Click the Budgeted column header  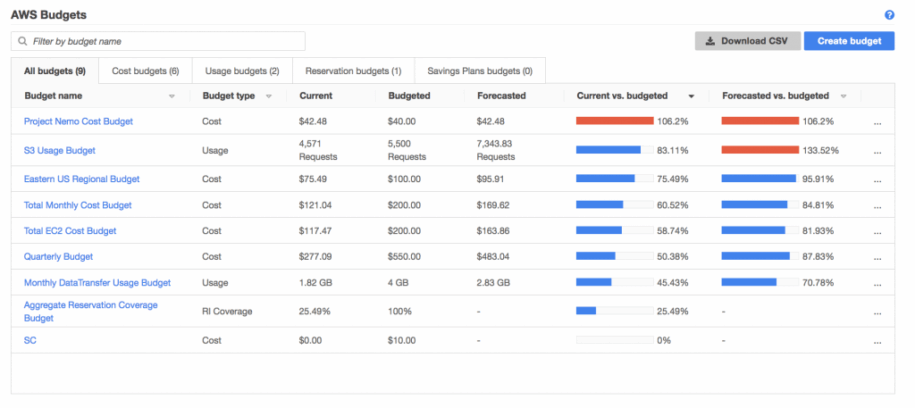409,96
